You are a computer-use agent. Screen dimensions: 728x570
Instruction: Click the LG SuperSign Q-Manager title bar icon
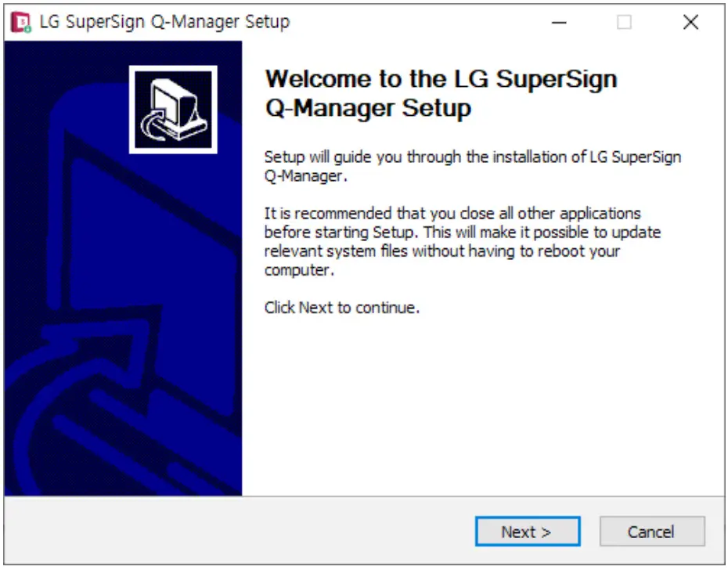point(18,22)
